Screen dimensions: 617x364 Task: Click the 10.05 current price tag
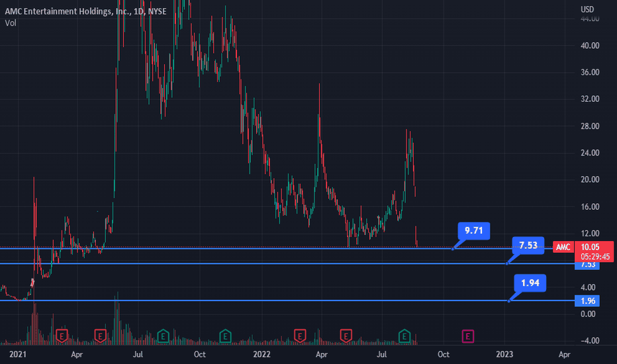click(590, 247)
